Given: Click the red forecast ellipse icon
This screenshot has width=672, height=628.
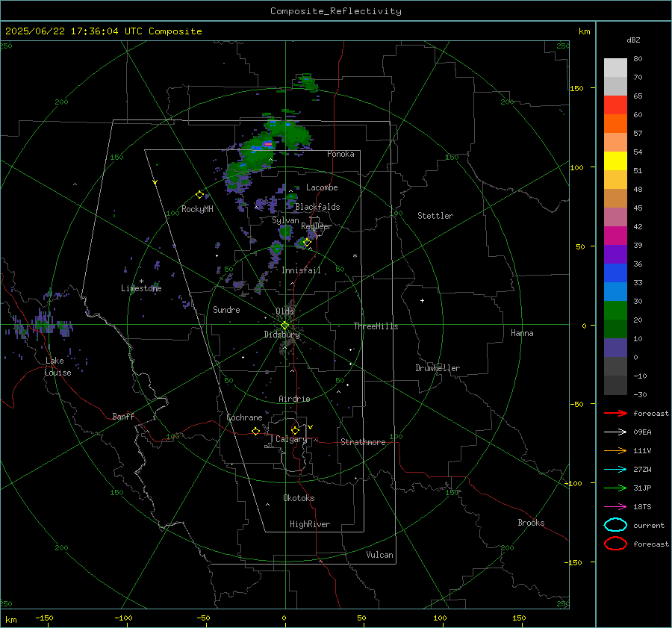Looking at the screenshot, I should [615, 544].
